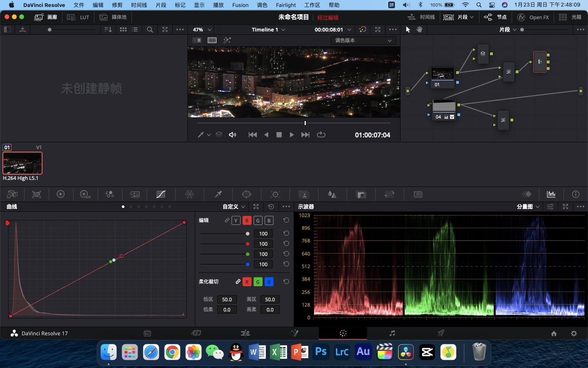The image size is (588, 368).
Task: Show the Scopes panel icon
Action: point(551,194)
